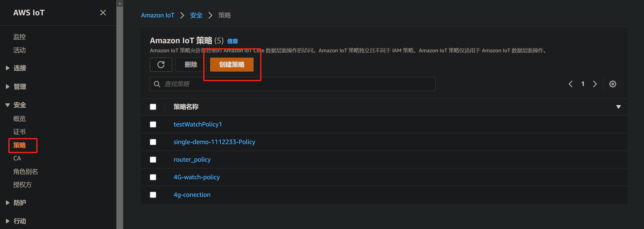Viewport: 644px width, 229px height.
Task: Collapse the 安全 section
Action: pos(8,105)
